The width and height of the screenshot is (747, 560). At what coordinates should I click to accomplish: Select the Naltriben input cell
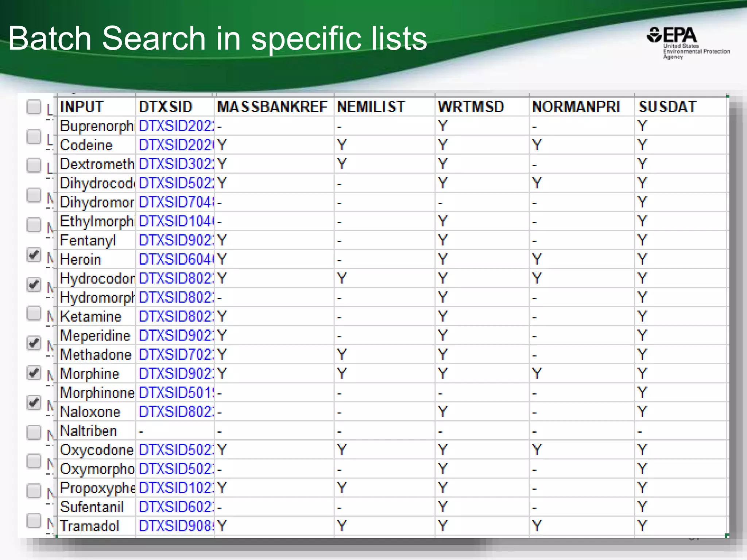(x=97, y=431)
